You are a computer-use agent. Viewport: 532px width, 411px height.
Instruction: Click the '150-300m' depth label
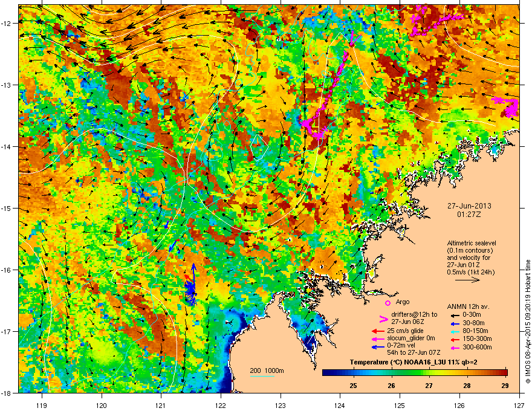[477, 338]
